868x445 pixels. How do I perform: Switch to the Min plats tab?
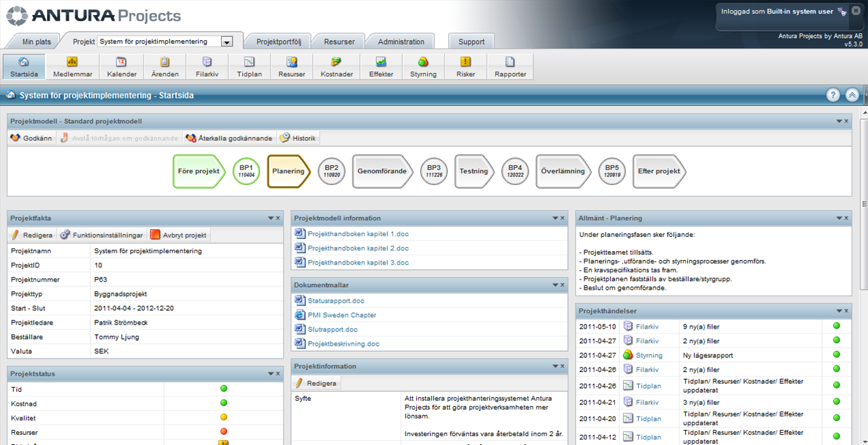point(37,42)
